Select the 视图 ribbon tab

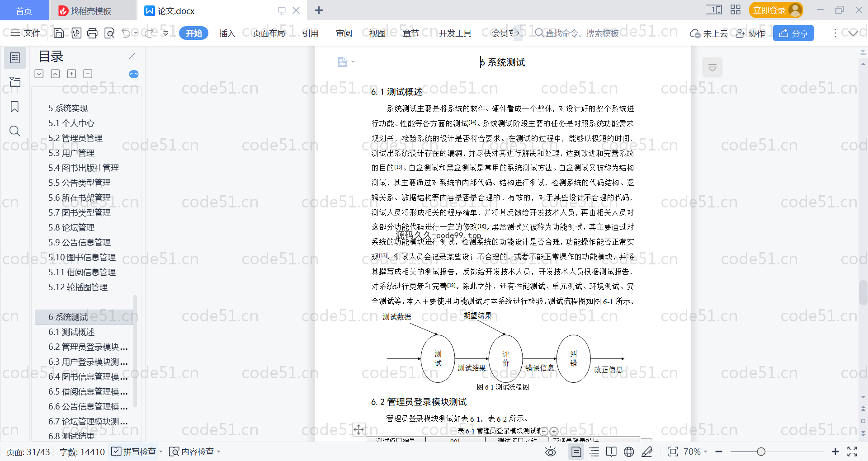(377, 33)
